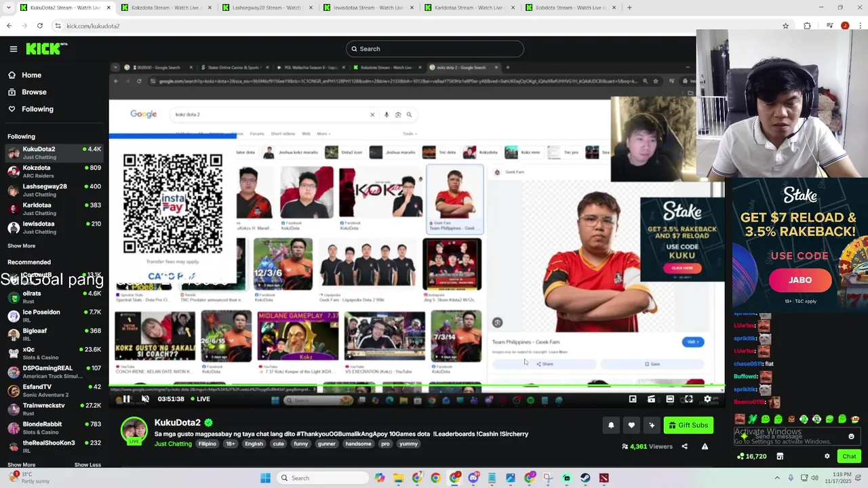Select the Filipino tag
Viewport: 868px width, 488px height.
208,444
